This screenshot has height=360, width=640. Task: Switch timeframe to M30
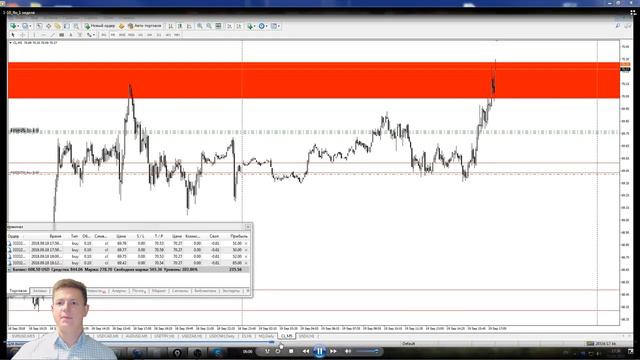[x=131, y=35]
